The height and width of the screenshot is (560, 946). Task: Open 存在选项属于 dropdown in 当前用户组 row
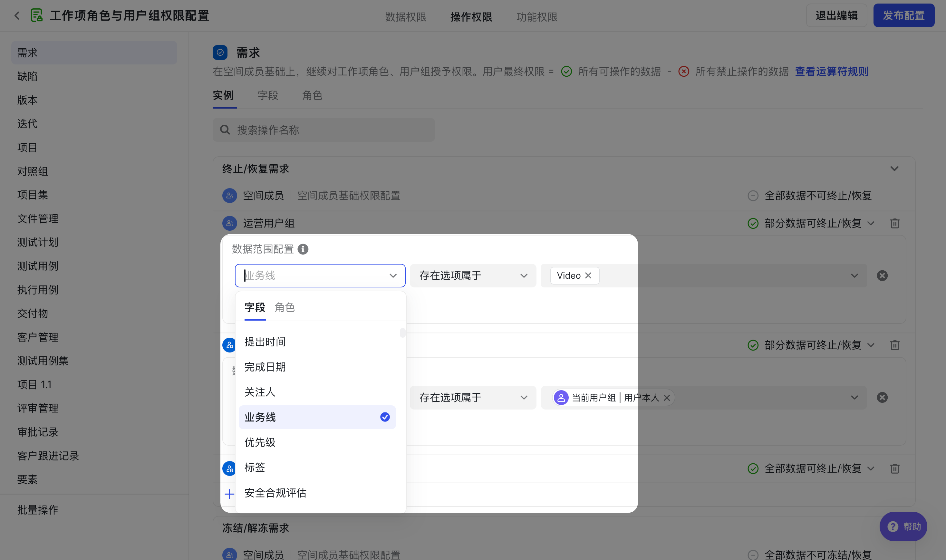(x=473, y=397)
